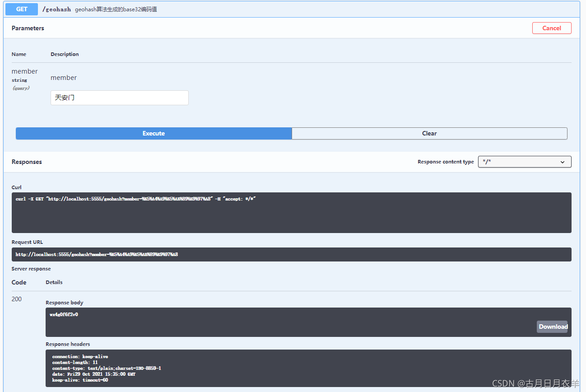
Task: Click the (query) parameter location text
Action: coord(21,88)
